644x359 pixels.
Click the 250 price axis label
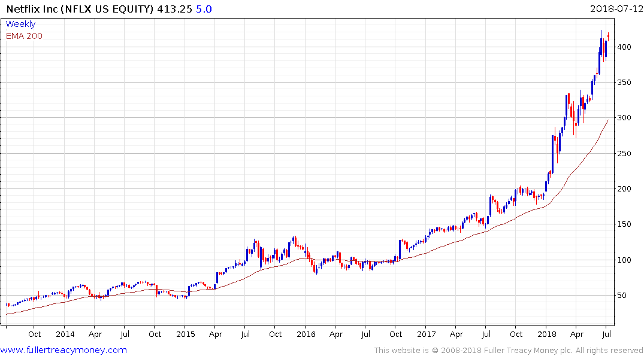coord(624,153)
